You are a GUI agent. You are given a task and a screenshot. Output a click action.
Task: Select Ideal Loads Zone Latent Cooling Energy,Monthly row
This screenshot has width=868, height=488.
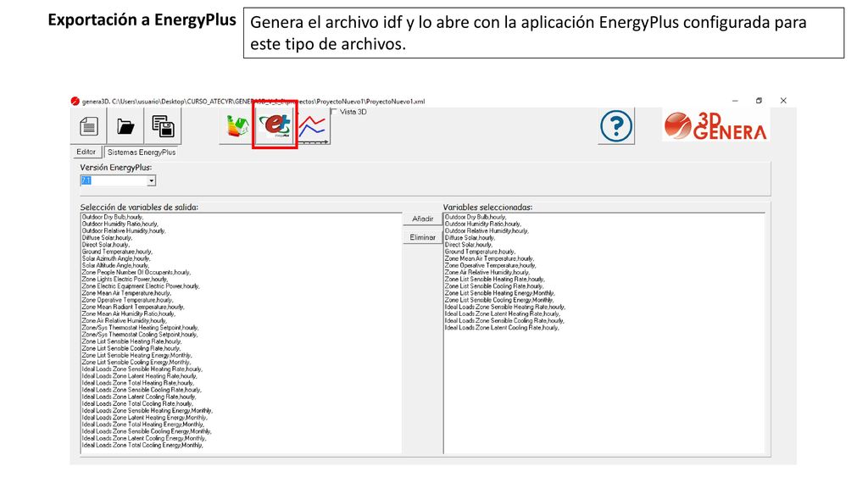[144, 438]
